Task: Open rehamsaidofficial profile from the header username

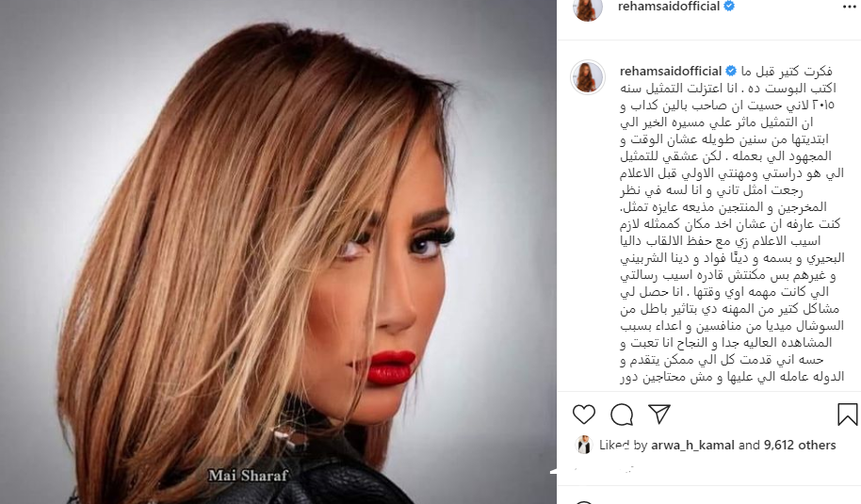Action: point(668,6)
